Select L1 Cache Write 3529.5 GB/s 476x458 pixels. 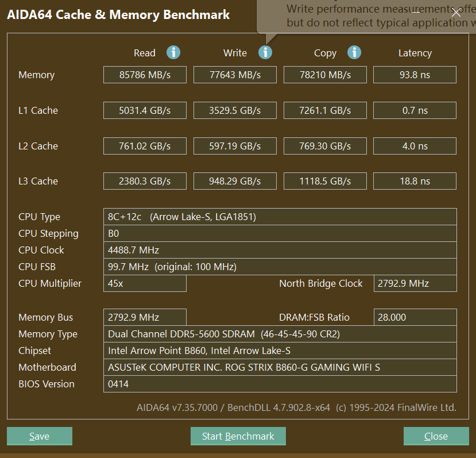point(235,110)
